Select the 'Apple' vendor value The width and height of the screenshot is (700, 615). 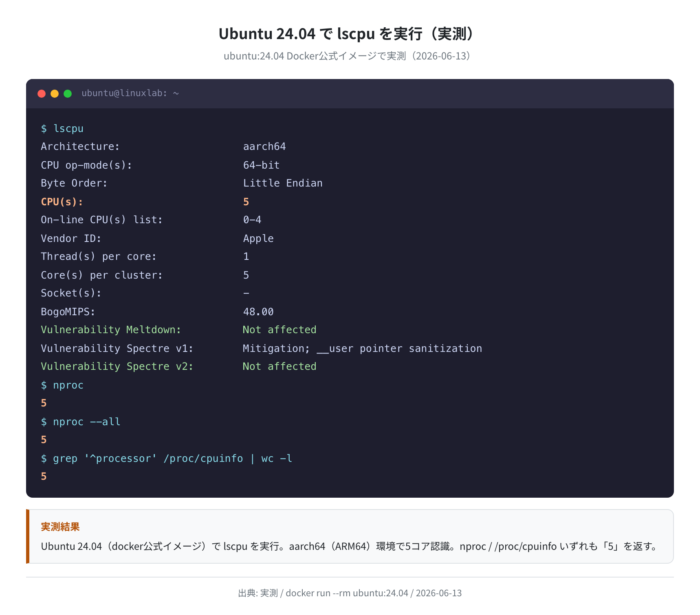tap(258, 238)
